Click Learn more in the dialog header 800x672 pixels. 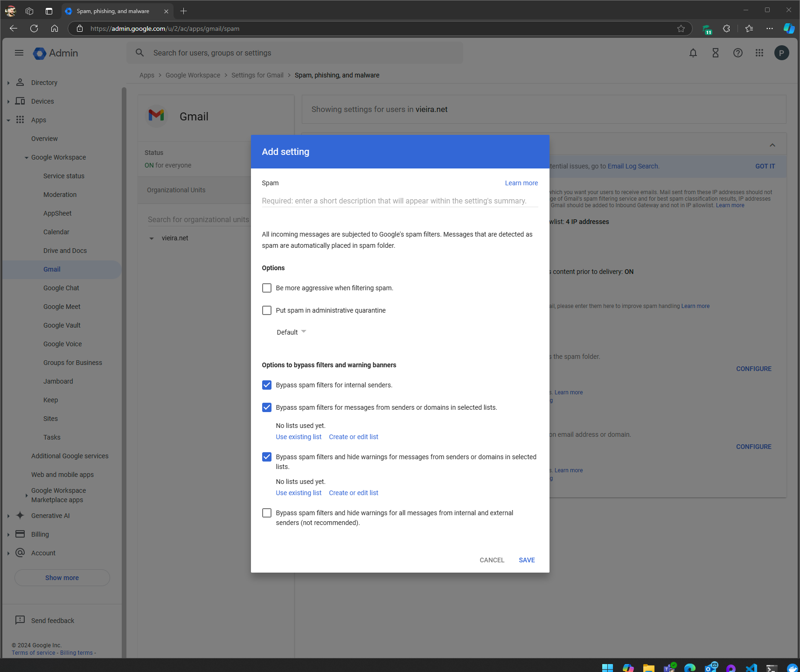tap(522, 183)
